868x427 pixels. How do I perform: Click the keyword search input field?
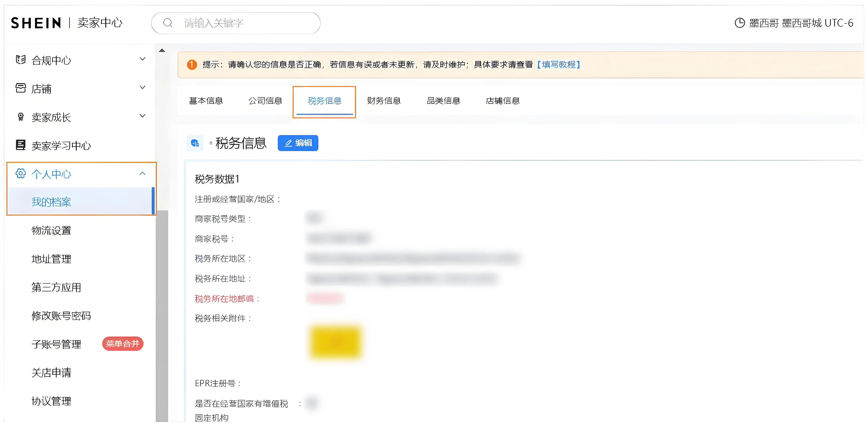click(236, 23)
